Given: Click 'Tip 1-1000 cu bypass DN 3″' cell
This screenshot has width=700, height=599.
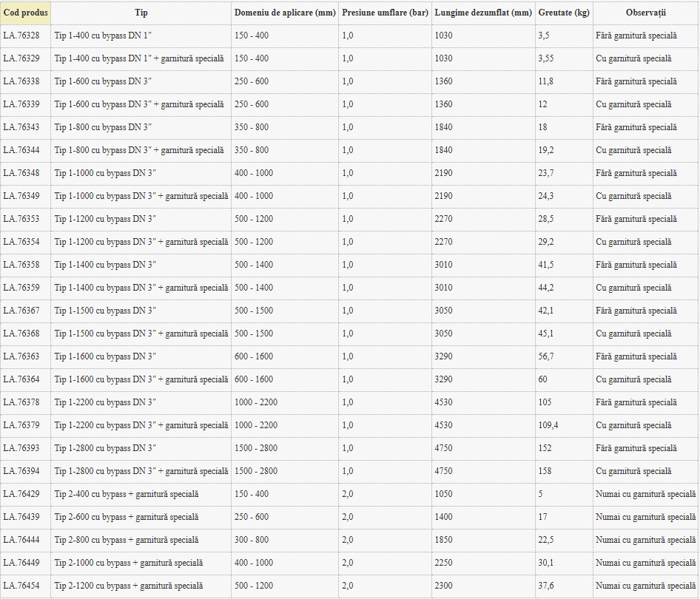Looking at the screenshot, I should click(x=105, y=173).
